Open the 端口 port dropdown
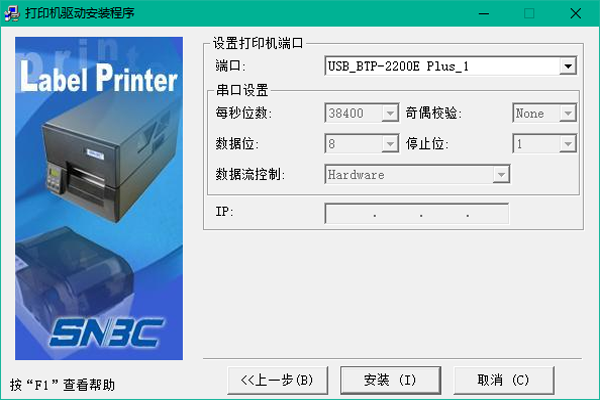 click(450, 66)
